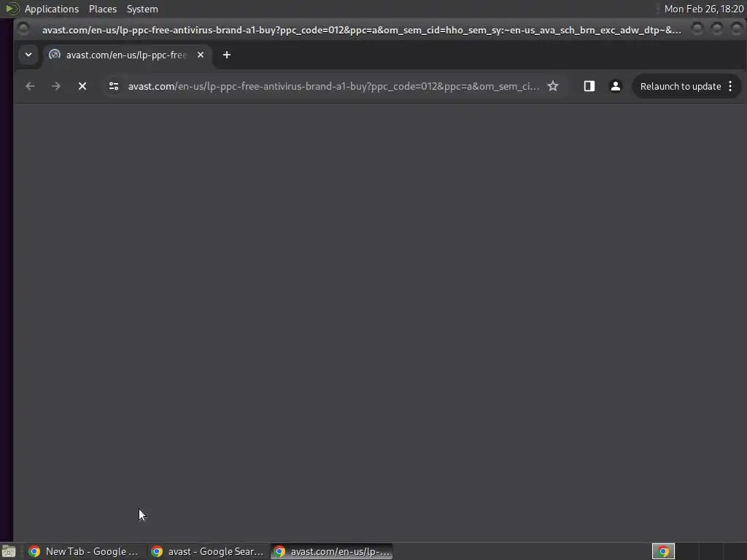Screen dimensions: 747x560
Task: Open a new tab with plus button
Action: (x=227, y=55)
